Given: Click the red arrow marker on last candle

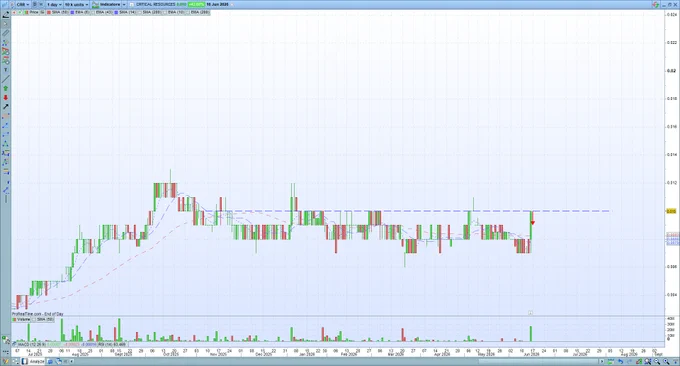Looking at the screenshot, I should pos(533,223).
